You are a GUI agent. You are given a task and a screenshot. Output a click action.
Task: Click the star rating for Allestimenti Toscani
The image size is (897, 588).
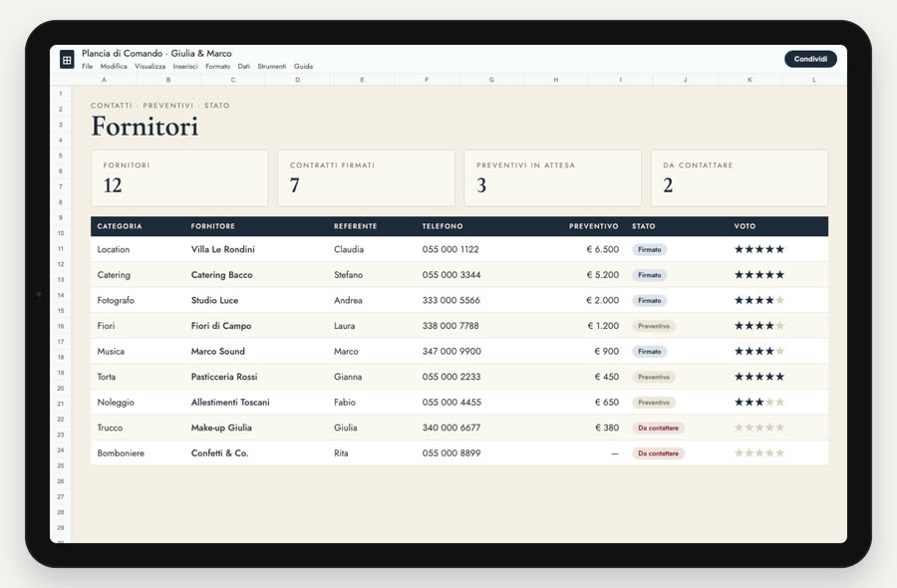[x=759, y=402]
